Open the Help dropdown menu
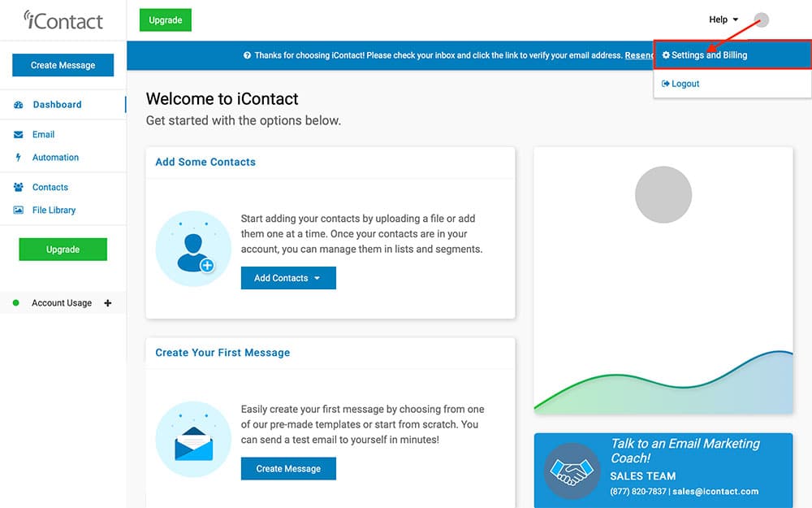Screen dimensions: 812x508 (723, 20)
